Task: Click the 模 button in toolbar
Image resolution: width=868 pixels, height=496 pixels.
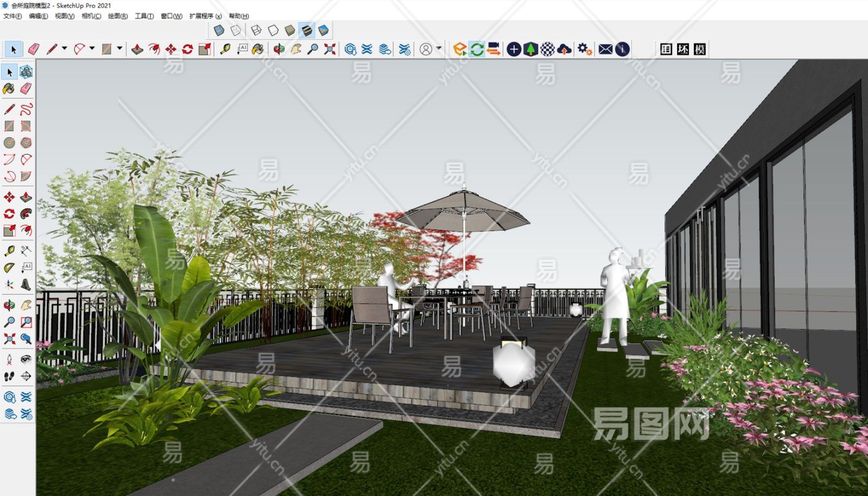Action: tap(700, 49)
